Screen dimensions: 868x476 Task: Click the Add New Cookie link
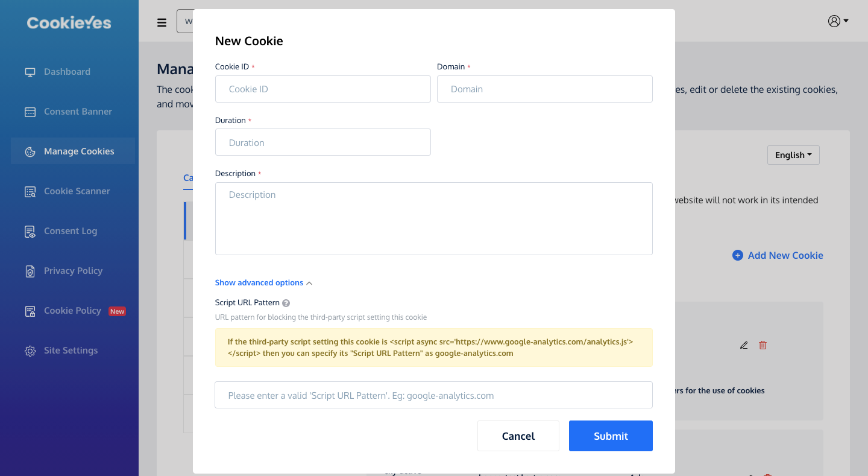778,255
